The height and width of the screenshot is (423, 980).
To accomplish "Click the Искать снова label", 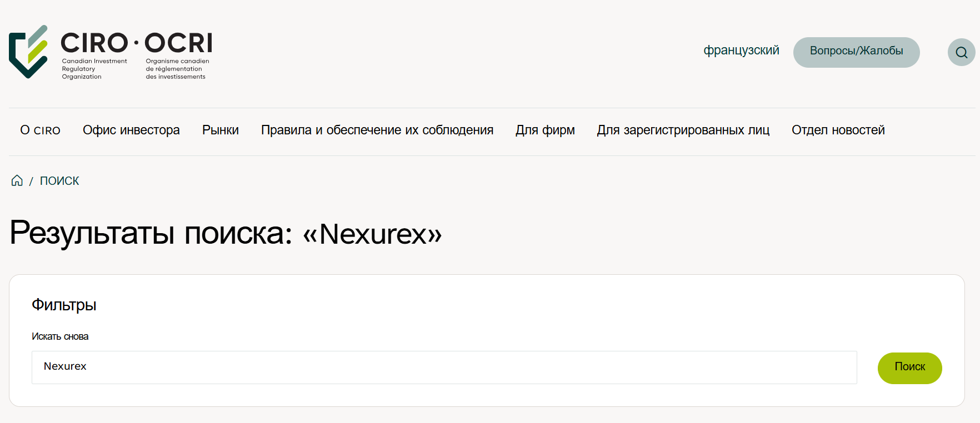I will 61,336.
